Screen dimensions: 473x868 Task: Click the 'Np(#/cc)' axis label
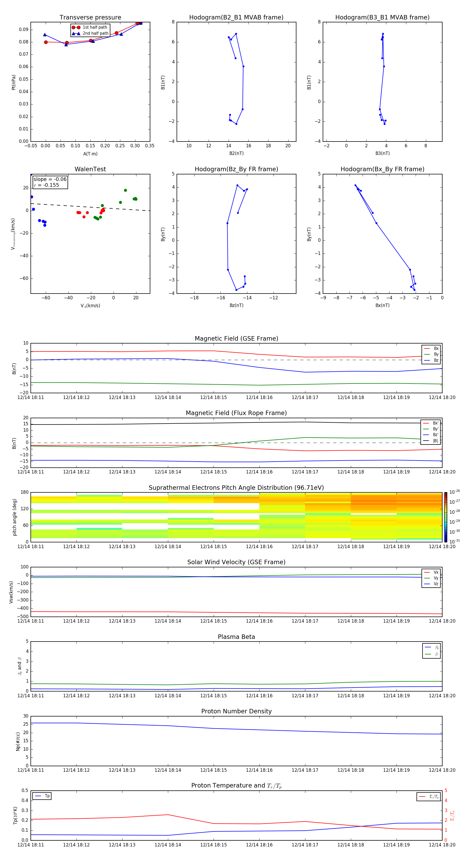18,741
